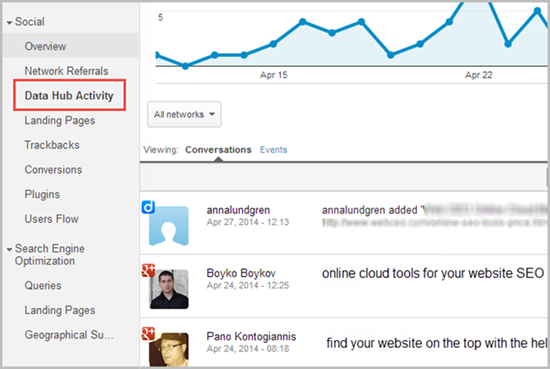The width and height of the screenshot is (550, 369).
Task: Open the Pano Kontogiannis user name link
Action: tap(251, 336)
